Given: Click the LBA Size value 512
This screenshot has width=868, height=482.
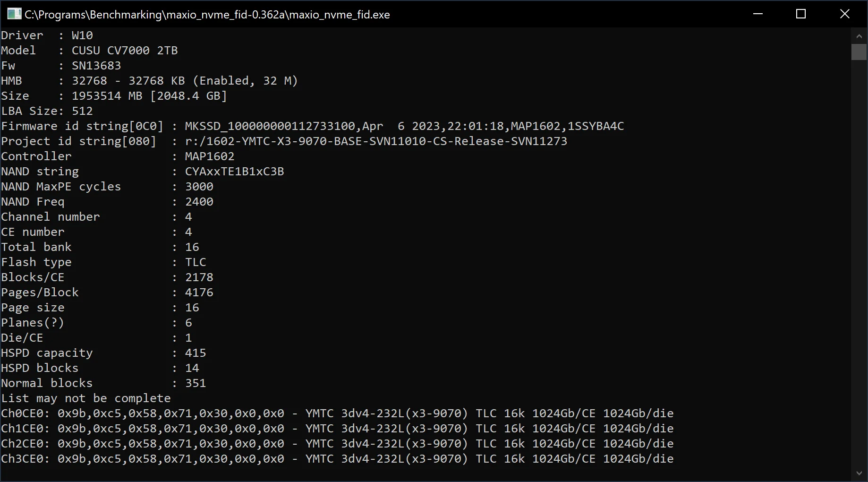Looking at the screenshot, I should [82, 111].
